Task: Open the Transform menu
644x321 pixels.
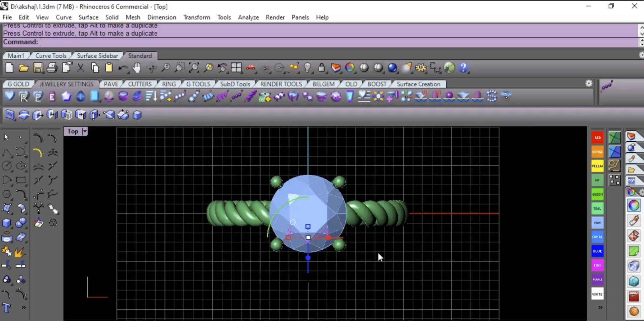Action: [196, 17]
